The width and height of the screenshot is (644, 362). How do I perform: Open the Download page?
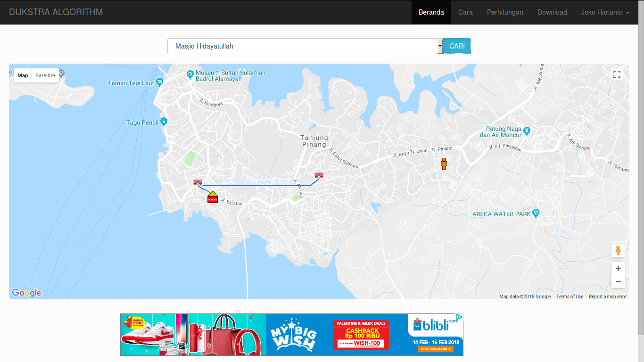[x=552, y=12]
